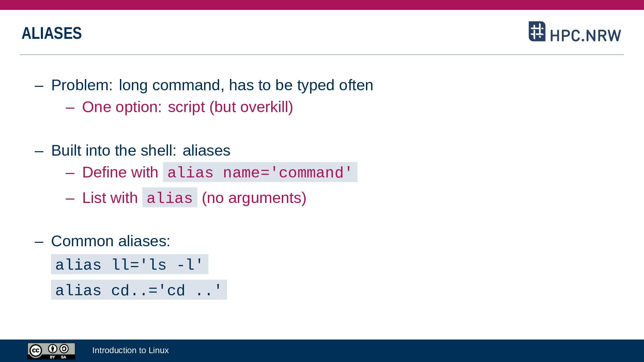Viewport: 644px width, 362px height.
Task: Click the "Define with" label text
Action: pos(120,172)
